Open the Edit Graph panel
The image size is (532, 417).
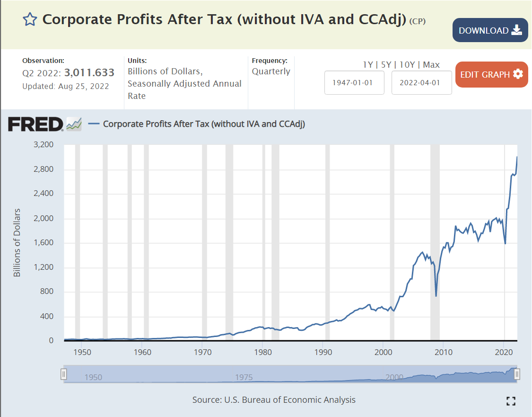[x=491, y=74]
